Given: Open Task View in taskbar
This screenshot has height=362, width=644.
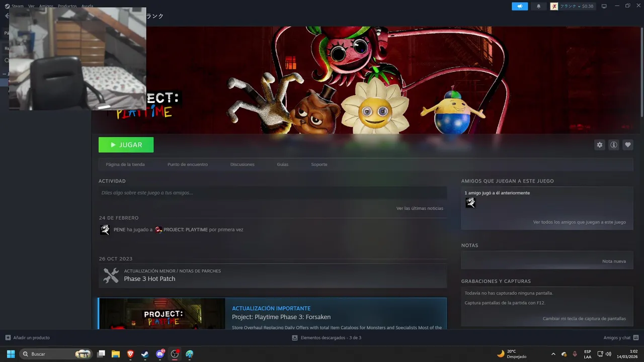Looking at the screenshot, I should tap(101, 354).
